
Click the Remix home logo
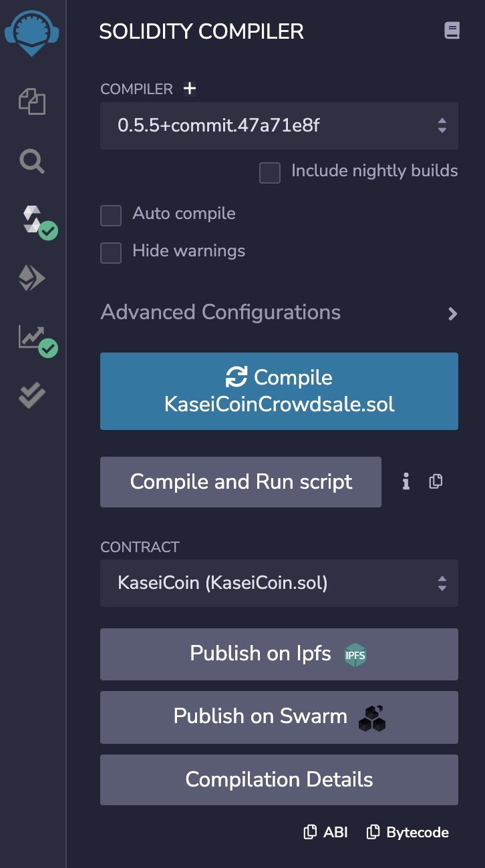(31, 30)
